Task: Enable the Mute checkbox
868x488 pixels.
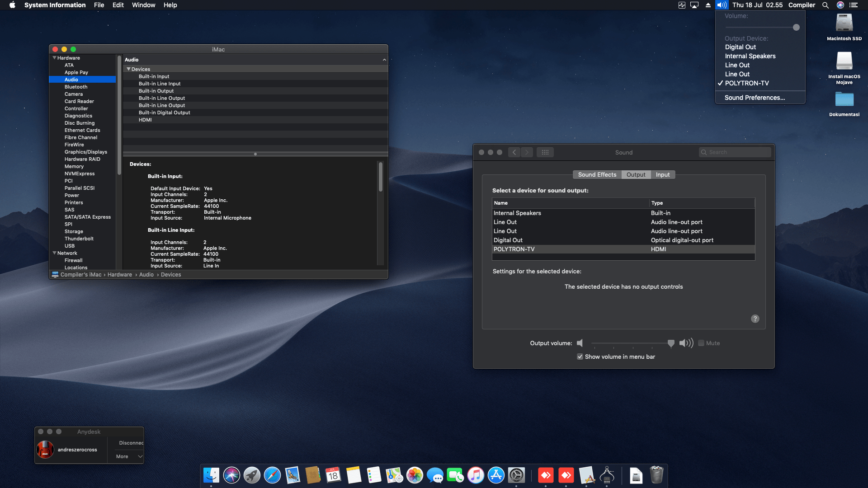Action: 701,343
